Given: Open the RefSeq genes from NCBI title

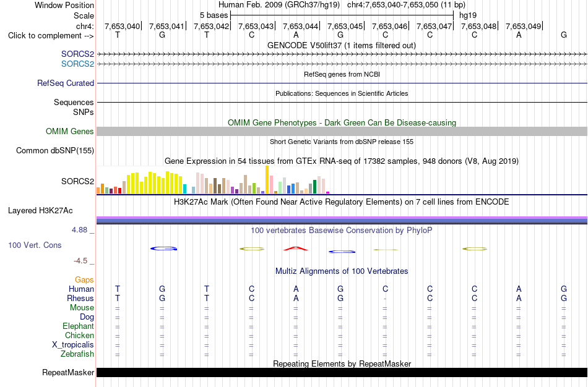Looking at the screenshot, I should pos(342,74).
